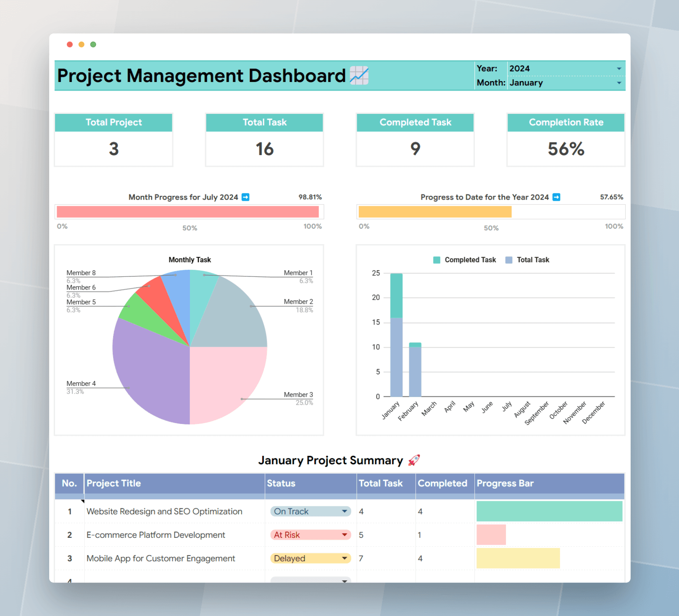The height and width of the screenshot is (616, 679).
Task: Click the Completed Task legend color square
Action: click(437, 260)
